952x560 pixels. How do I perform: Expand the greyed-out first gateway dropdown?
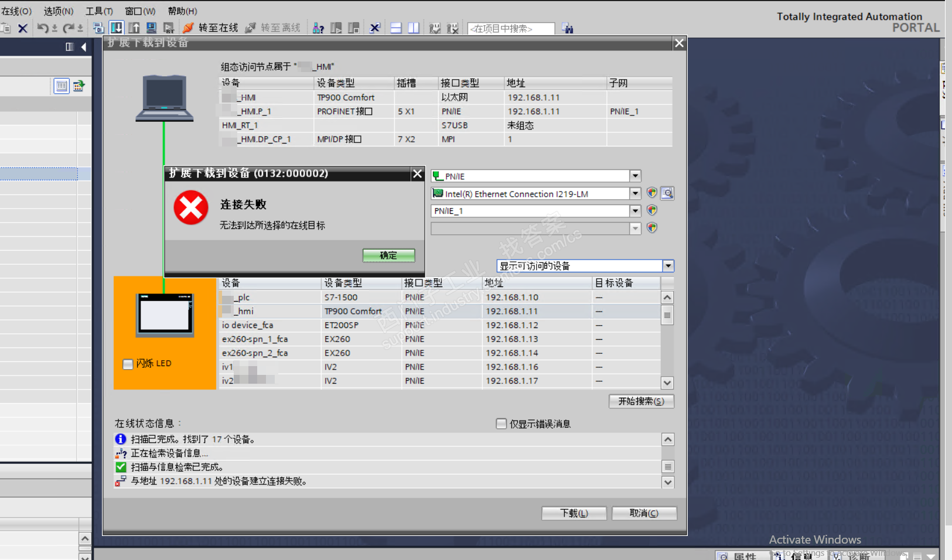[635, 228]
